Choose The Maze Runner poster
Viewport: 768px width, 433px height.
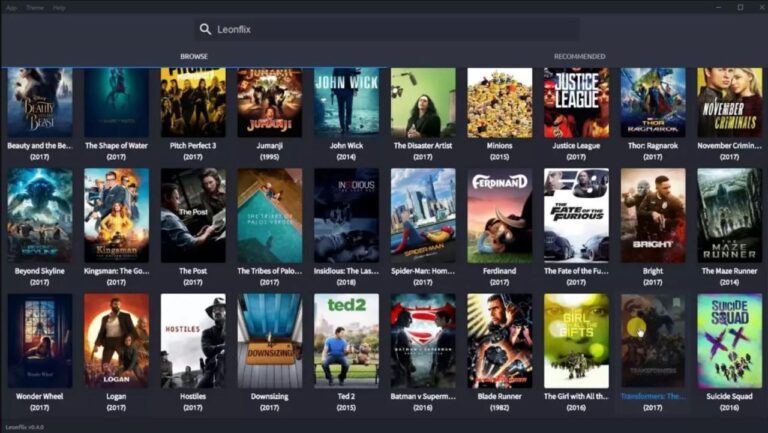coord(729,216)
